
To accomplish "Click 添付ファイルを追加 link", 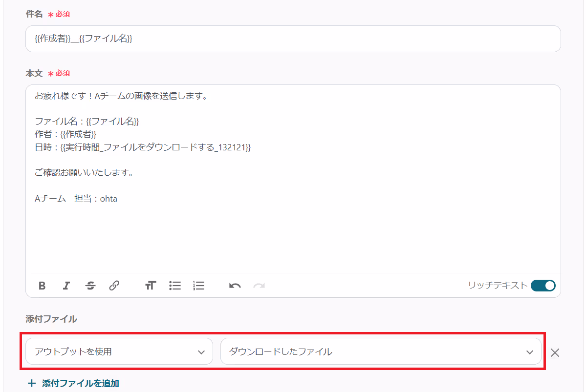I will [x=74, y=383].
